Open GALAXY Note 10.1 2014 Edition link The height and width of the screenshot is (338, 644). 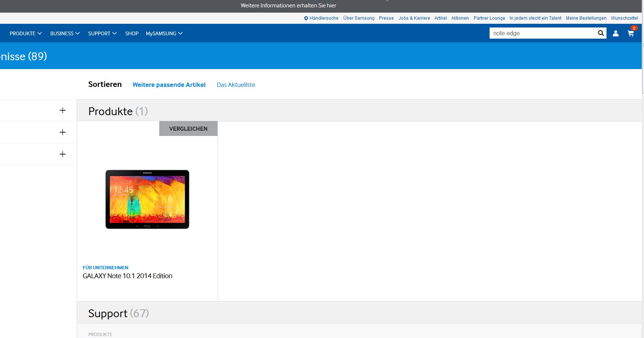click(127, 276)
